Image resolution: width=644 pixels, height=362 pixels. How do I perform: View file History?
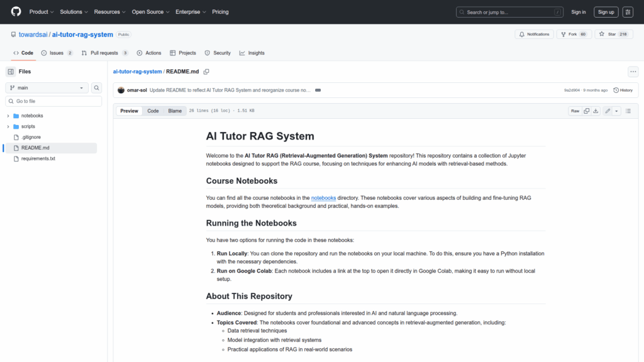[623, 90]
